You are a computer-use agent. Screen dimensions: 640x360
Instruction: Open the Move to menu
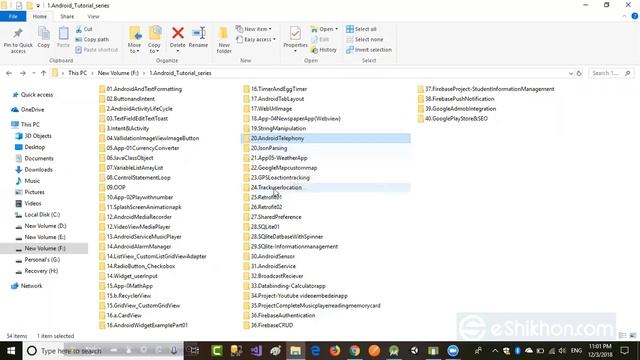pyautogui.click(x=134, y=40)
